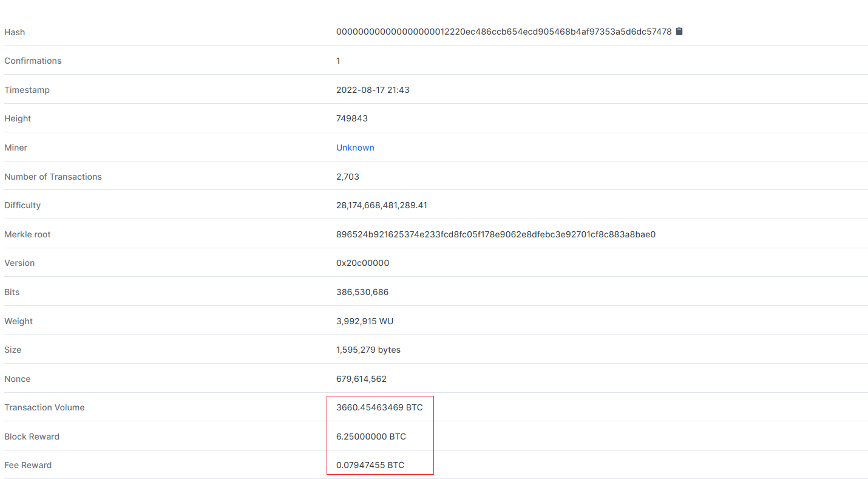Select the version value 0x20c00000
The width and height of the screenshot is (868, 479).
click(363, 263)
